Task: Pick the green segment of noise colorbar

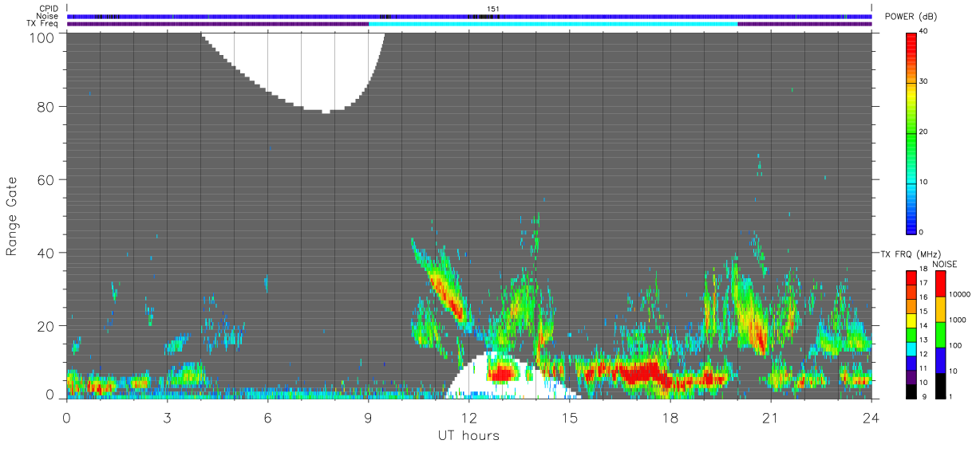Action: [x=940, y=335]
